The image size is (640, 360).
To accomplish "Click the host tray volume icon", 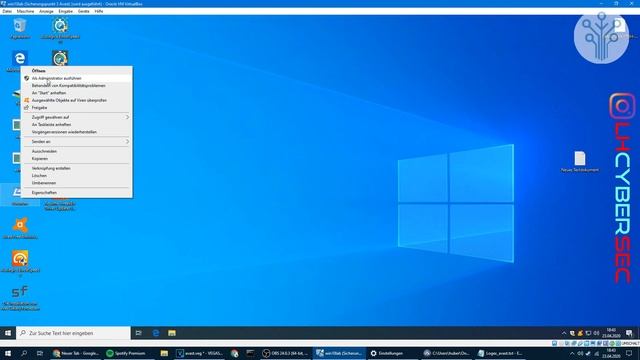I will point(580,353).
